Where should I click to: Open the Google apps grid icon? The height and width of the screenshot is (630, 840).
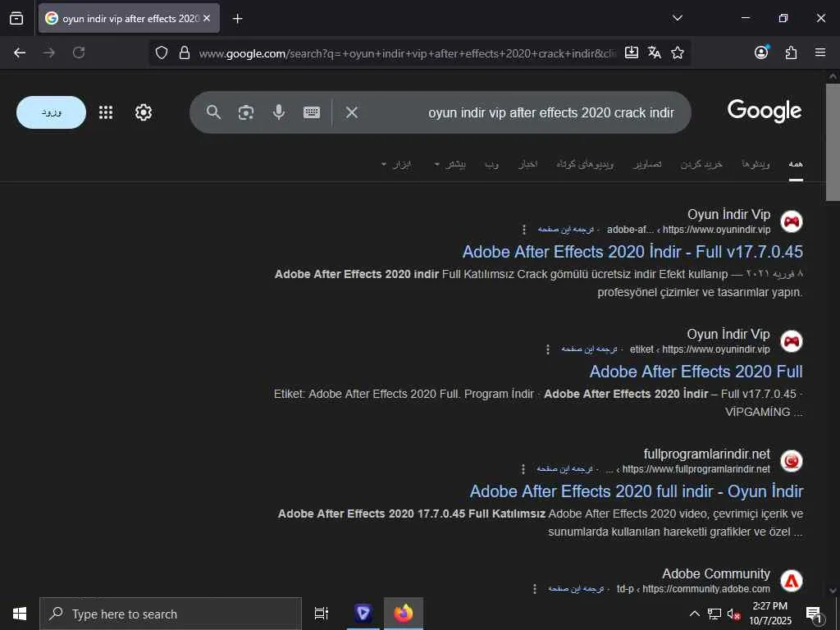[x=106, y=112]
